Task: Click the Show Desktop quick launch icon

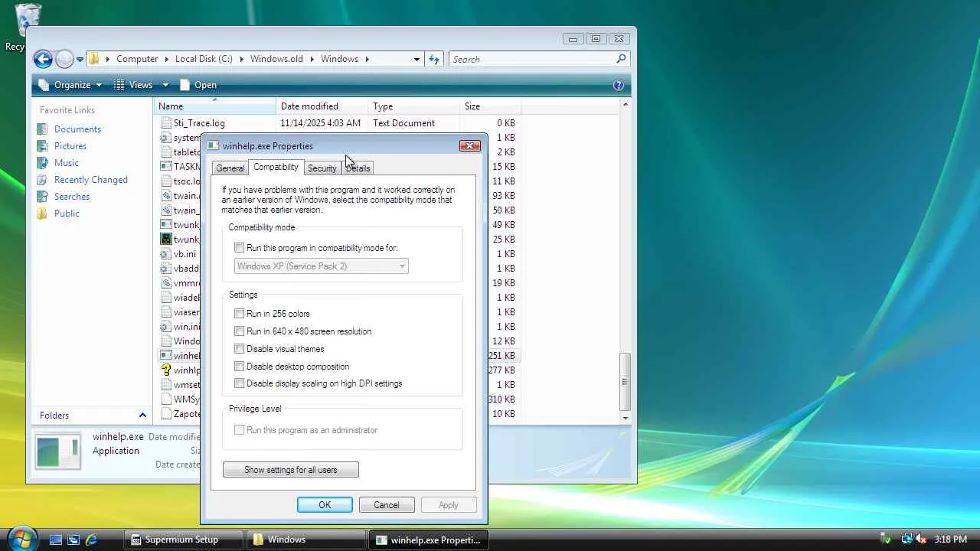Action: tap(56, 540)
